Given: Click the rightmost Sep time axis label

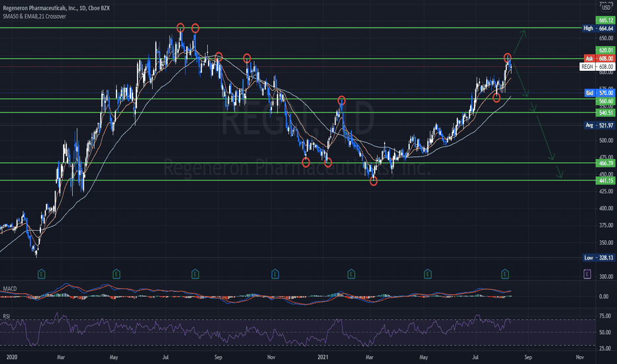Looking at the screenshot, I should (528, 357).
